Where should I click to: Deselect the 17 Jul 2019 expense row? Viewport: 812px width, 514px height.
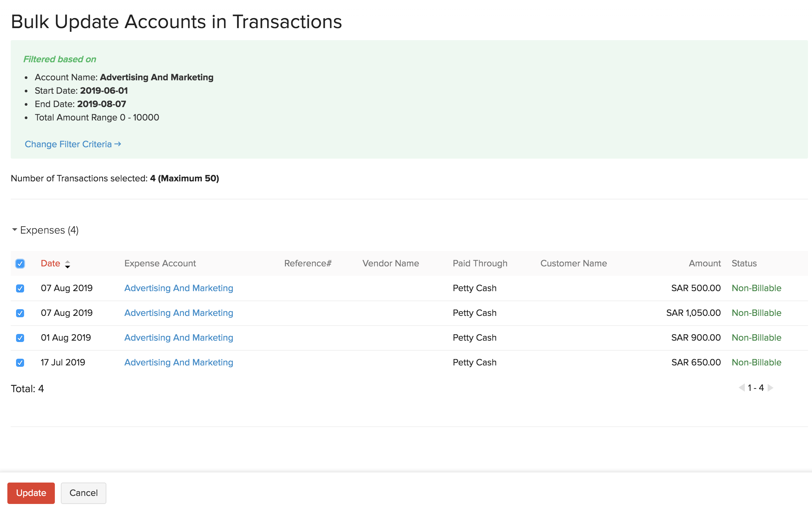tap(20, 362)
